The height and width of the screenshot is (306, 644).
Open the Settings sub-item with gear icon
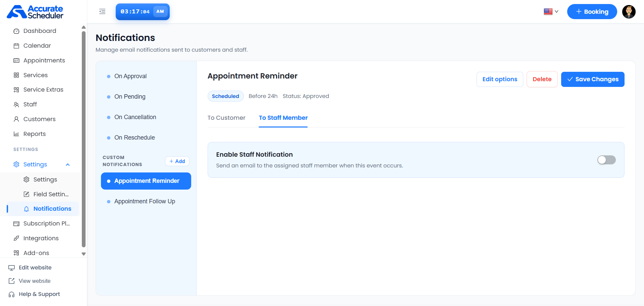40,180
